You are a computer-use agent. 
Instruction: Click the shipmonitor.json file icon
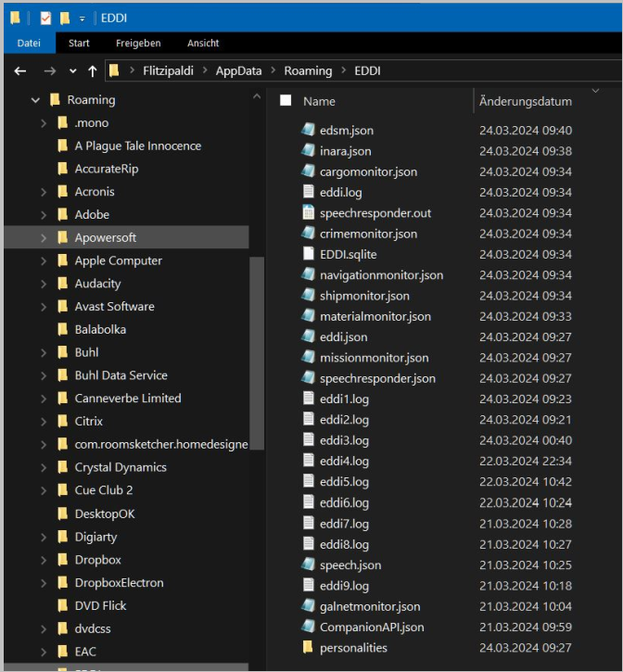(309, 295)
